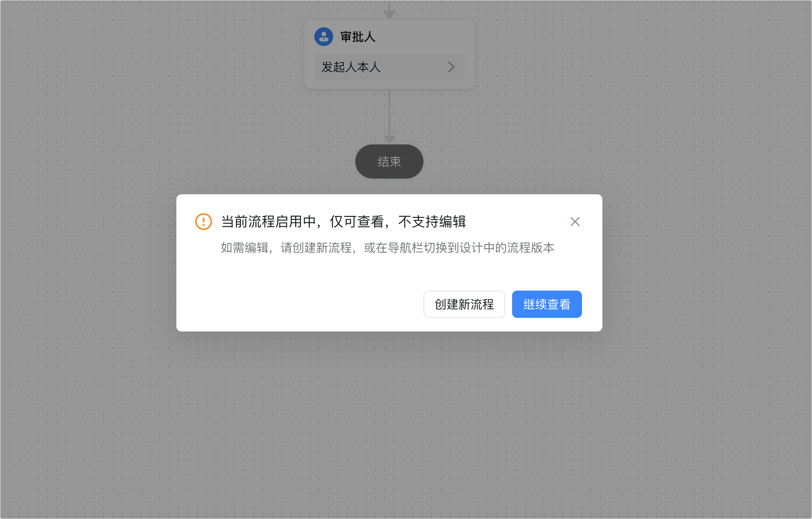
Task: Click the dotted canvas left of 审批人 node
Action: click(149, 55)
